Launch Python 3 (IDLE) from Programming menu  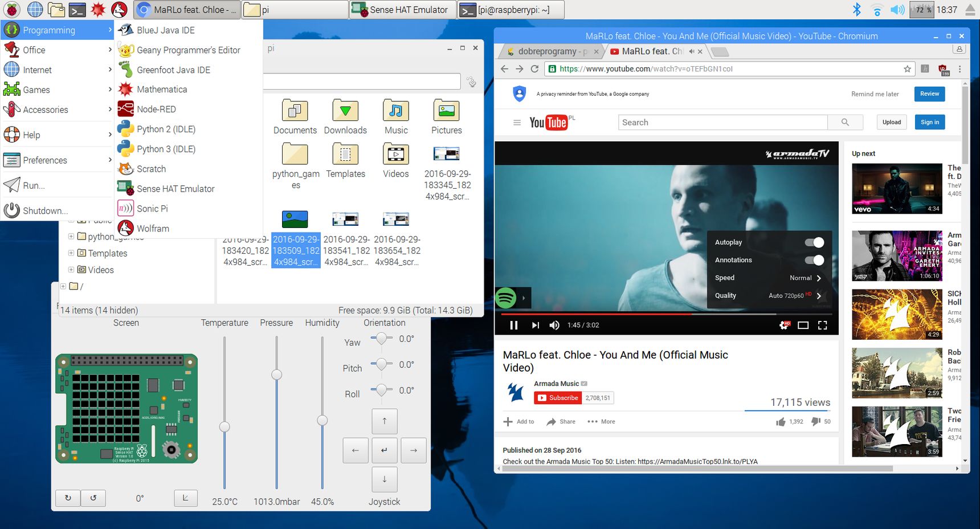pyautogui.click(x=189, y=149)
